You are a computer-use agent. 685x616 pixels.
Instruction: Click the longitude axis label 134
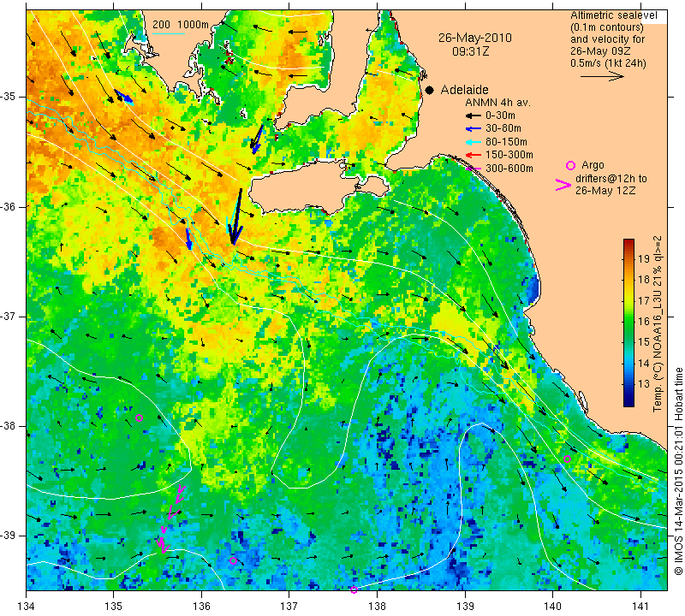27,606
